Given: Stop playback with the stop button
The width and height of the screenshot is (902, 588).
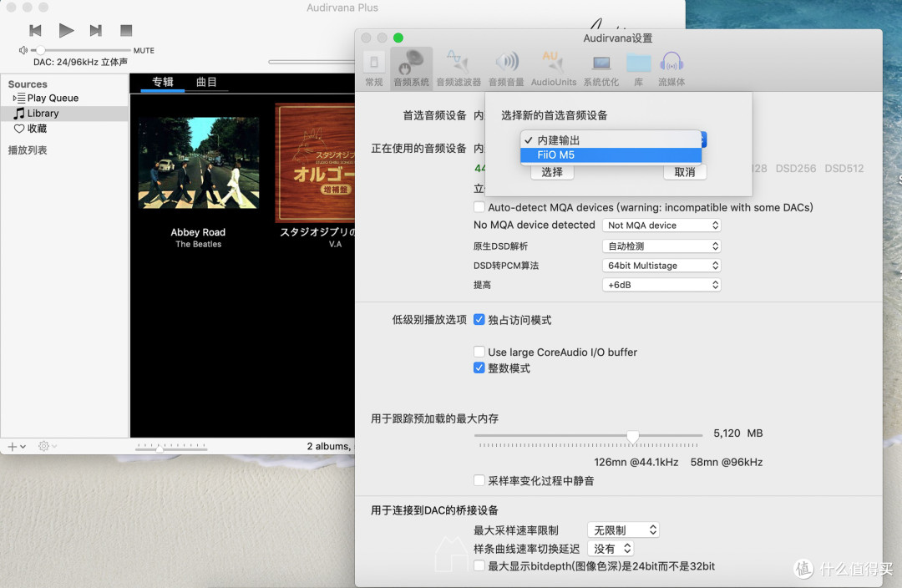Looking at the screenshot, I should 126,31.
